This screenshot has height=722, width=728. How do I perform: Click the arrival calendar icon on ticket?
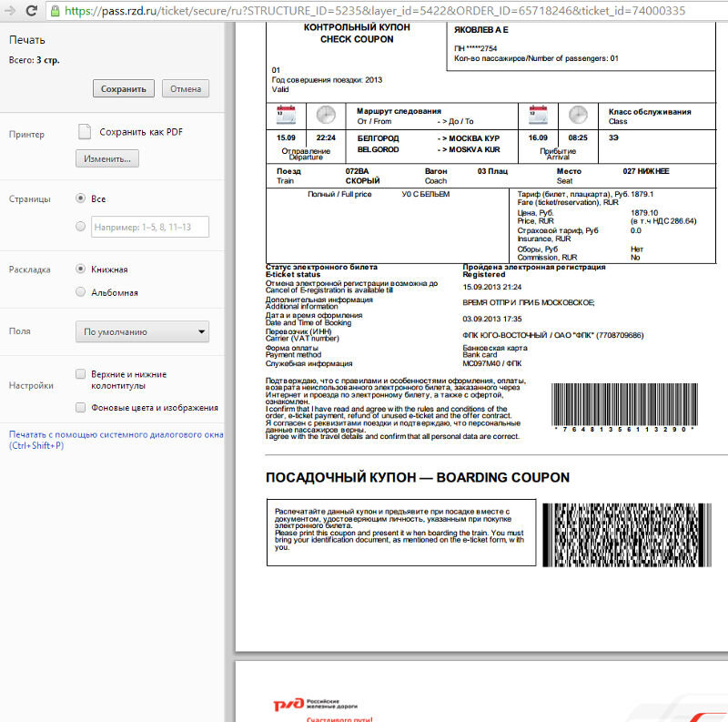538,115
